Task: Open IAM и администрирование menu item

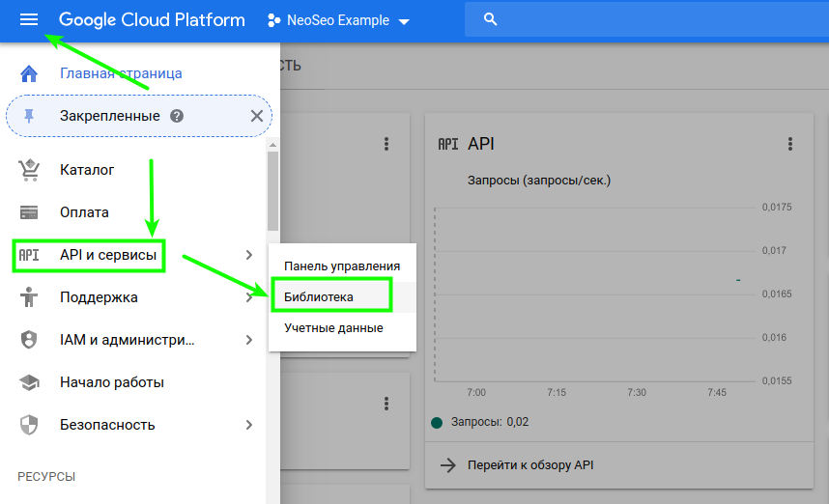Action: point(128,340)
